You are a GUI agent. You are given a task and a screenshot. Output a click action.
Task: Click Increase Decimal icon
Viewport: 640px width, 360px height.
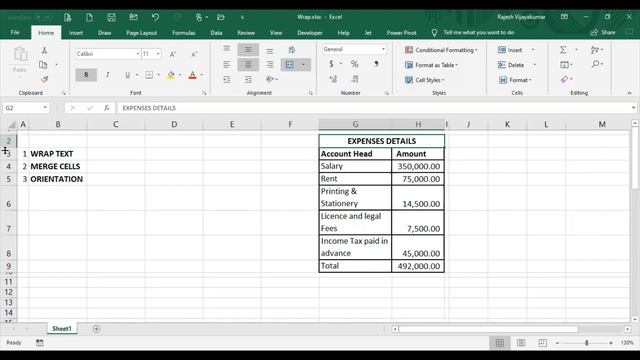pos(333,79)
